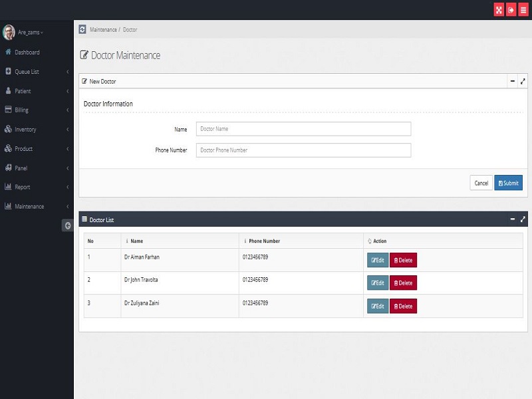
Task: Minimize the Doctor List panel
Action: tap(512, 219)
